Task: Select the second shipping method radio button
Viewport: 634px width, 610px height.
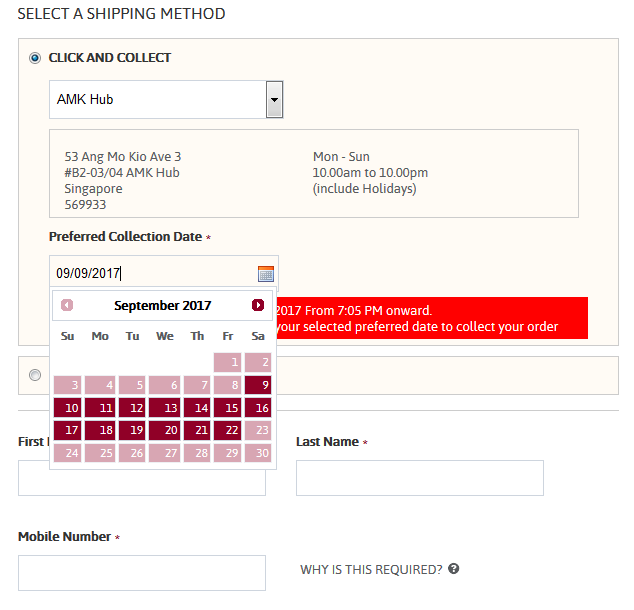Action: click(35, 375)
